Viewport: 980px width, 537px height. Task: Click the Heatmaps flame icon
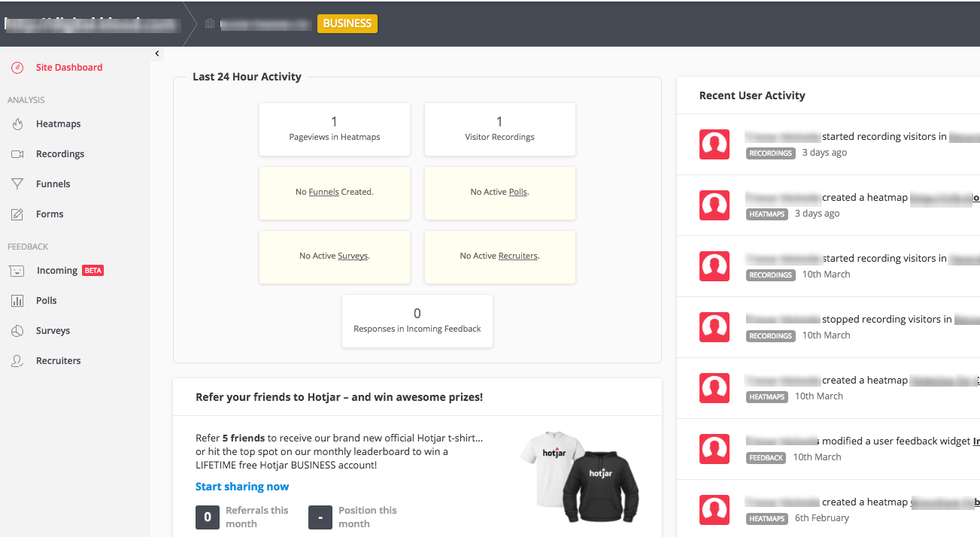pos(17,124)
